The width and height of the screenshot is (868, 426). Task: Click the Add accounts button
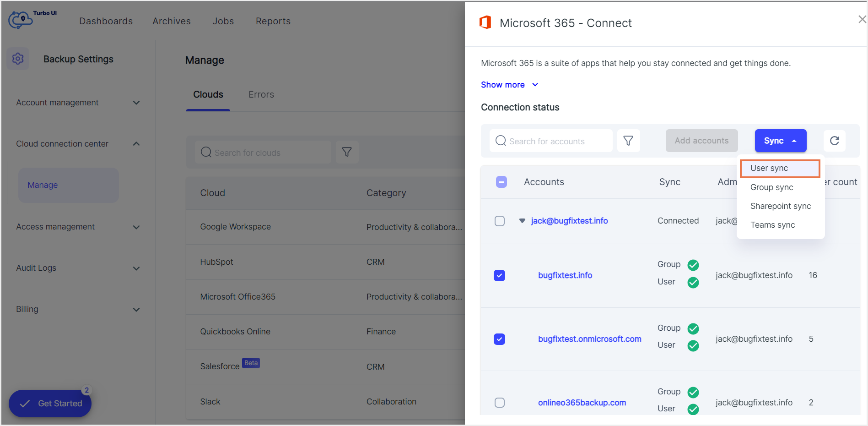click(701, 141)
